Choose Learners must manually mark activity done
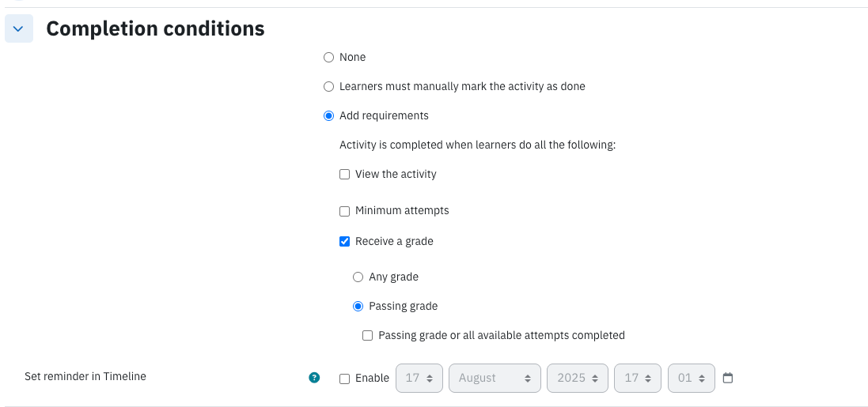The image size is (868, 407). 329,86
